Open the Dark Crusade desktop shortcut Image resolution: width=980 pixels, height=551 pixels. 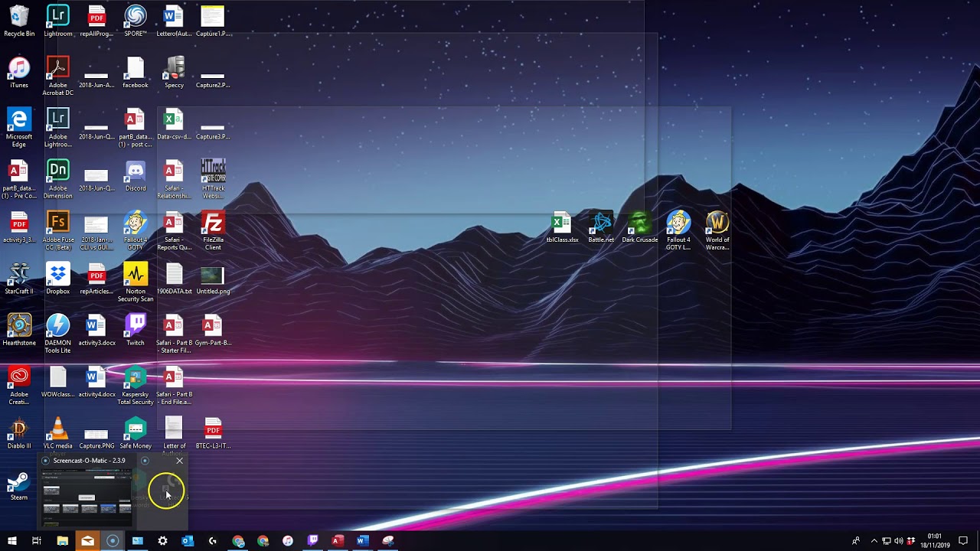pyautogui.click(x=639, y=227)
